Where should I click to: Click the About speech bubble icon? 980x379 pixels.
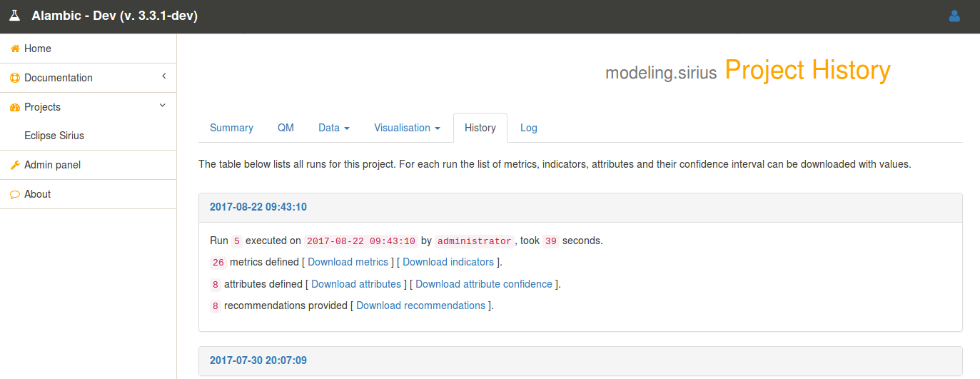15,194
